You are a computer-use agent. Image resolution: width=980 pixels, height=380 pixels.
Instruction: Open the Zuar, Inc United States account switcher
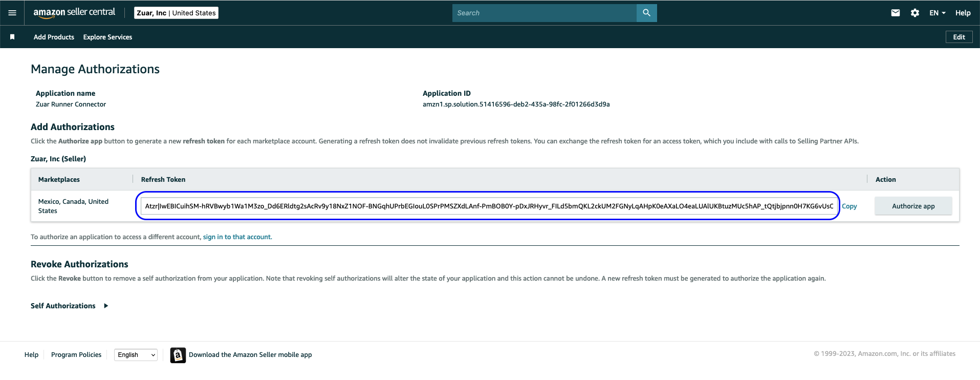[x=176, y=13]
